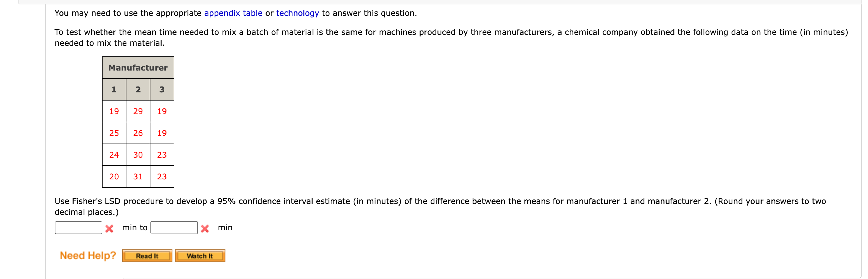The width and height of the screenshot is (868, 279).
Task: Select column header 1 in the table
Action: pos(114,89)
